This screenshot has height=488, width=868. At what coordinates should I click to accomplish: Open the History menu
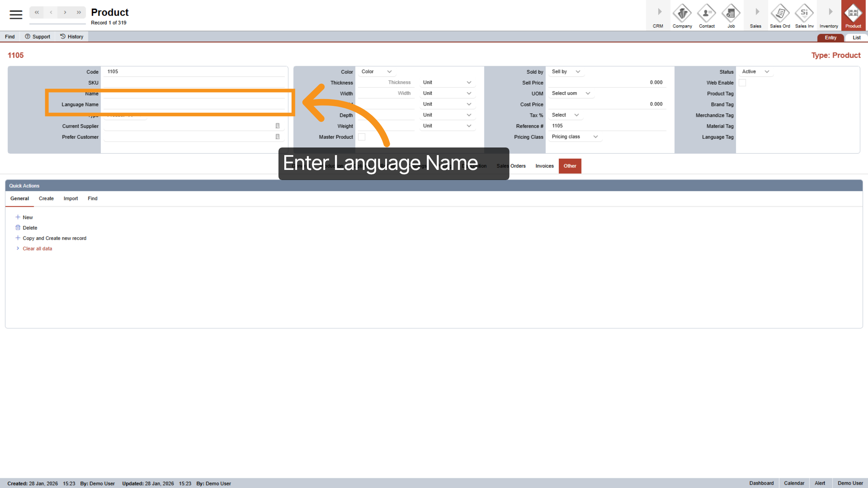pyautogui.click(x=72, y=36)
